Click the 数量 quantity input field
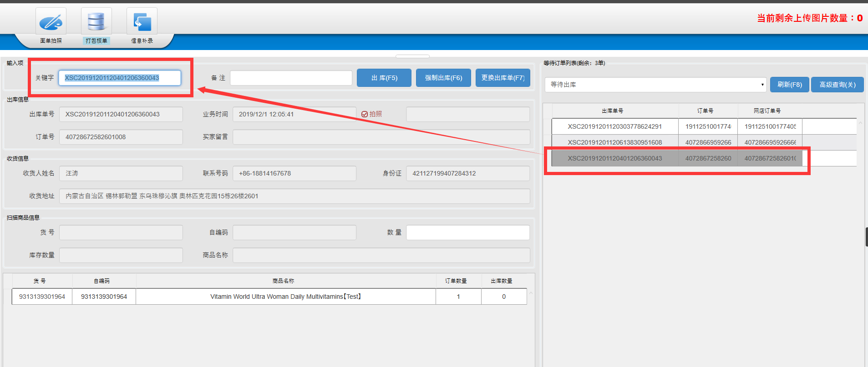The image size is (868, 367). [x=467, y=232]
